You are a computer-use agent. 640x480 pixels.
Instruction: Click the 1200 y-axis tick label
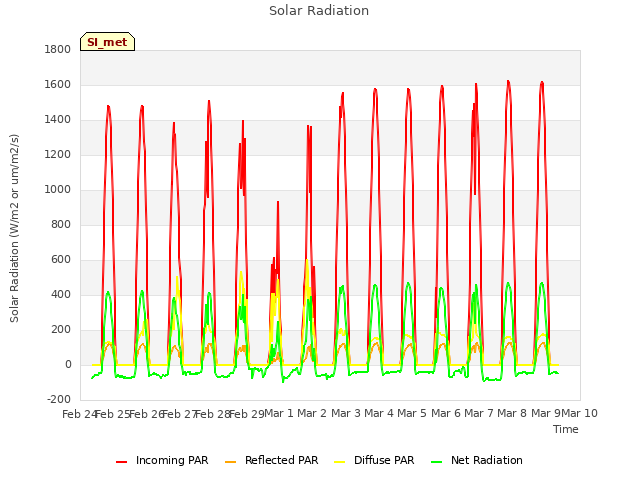pos(58,155)
